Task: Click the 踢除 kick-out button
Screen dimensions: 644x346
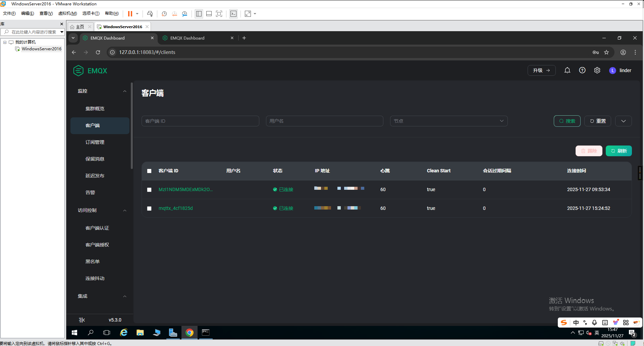Action: tap(589, 151)
